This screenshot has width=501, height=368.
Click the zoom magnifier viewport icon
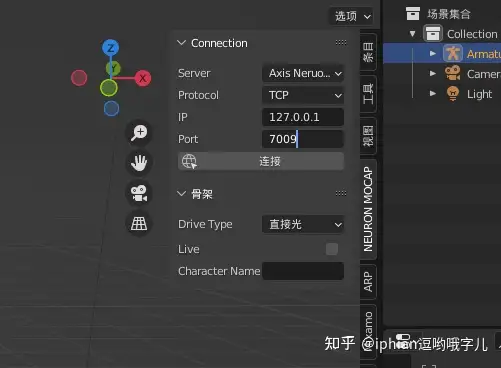point(139,132)
